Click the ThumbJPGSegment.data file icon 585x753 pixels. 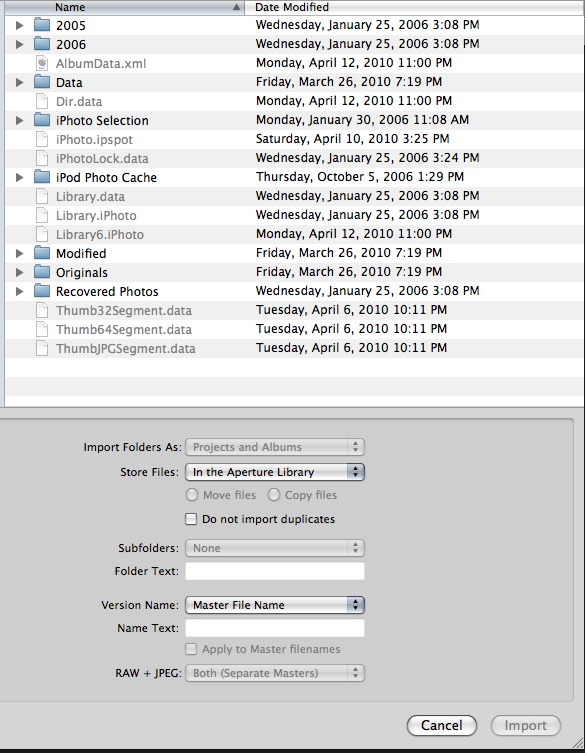42,348
